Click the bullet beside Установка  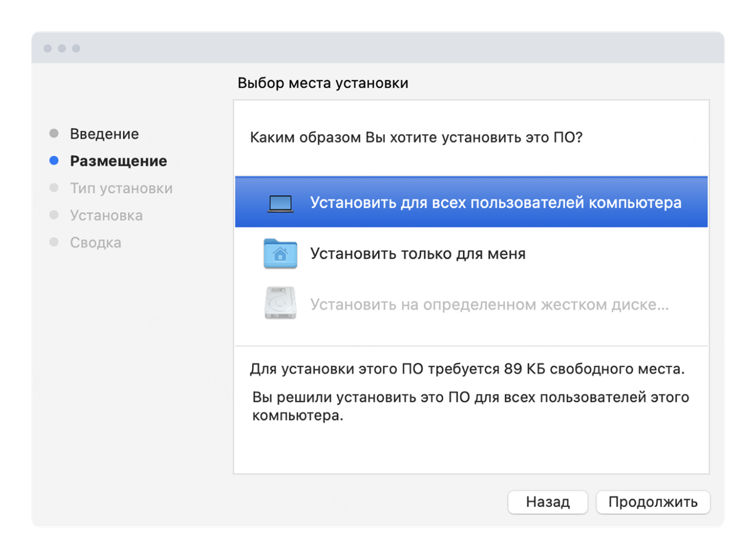pos(54,216)
